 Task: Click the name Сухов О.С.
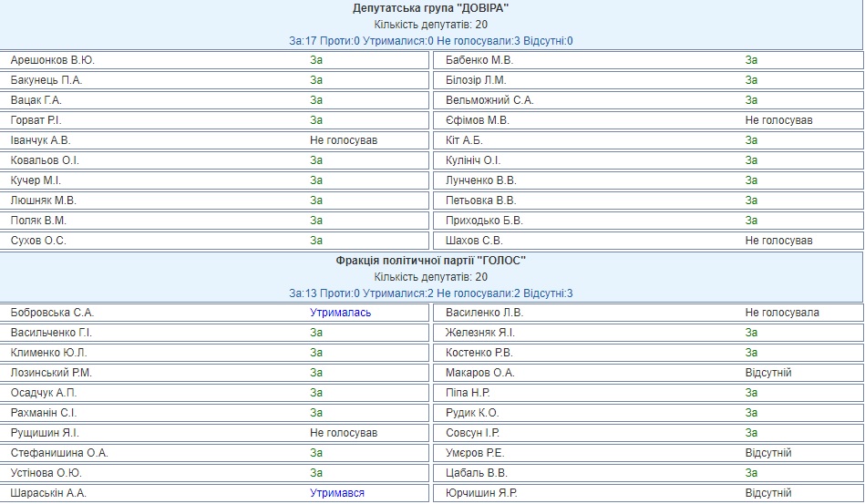38,241
